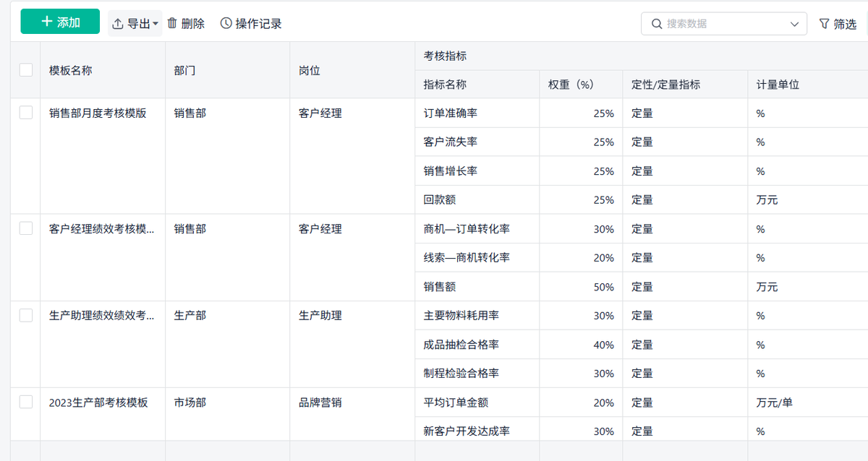Check the 2023生产部考核模板 row checkbox
This screenshot has width=868, height=461.
click(x=26, y=402)
